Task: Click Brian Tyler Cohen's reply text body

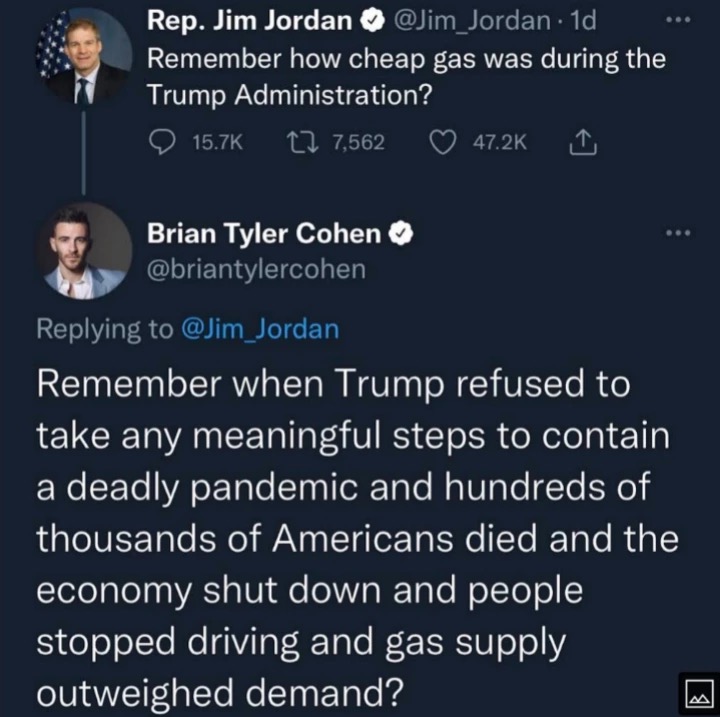Action: point(350,538)
